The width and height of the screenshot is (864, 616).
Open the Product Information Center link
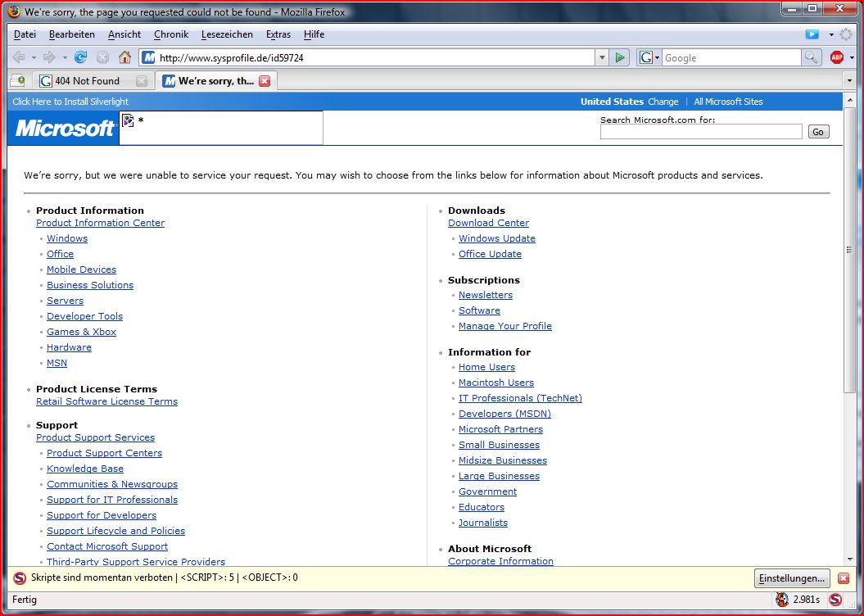(100, 223)
